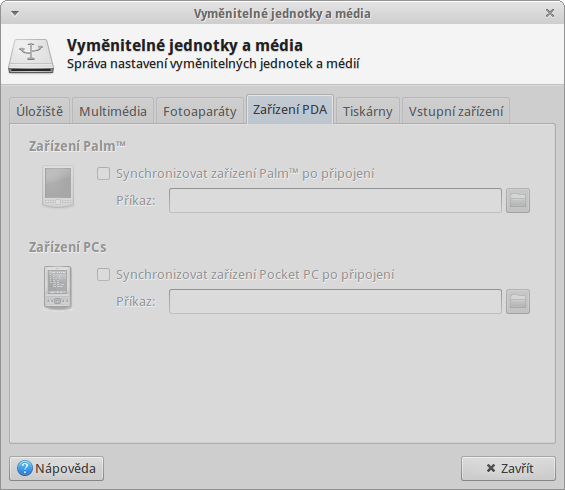Browse for Palm sync command folder
This screenshot has width=565, height=490.
[x=518, y=200]
